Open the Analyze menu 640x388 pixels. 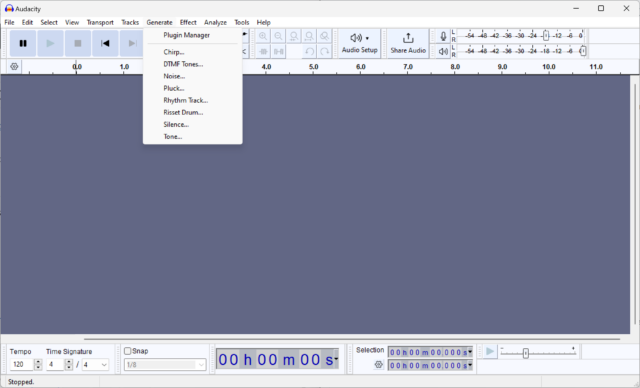[x=215, y=22]
